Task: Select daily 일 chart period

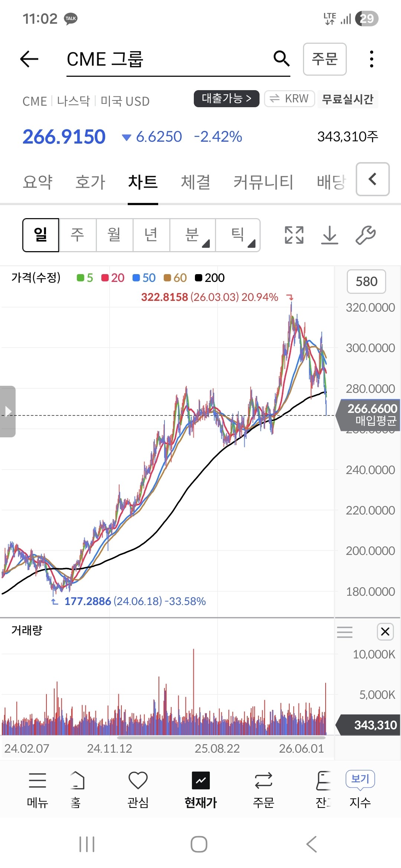Action: (41, 235)
